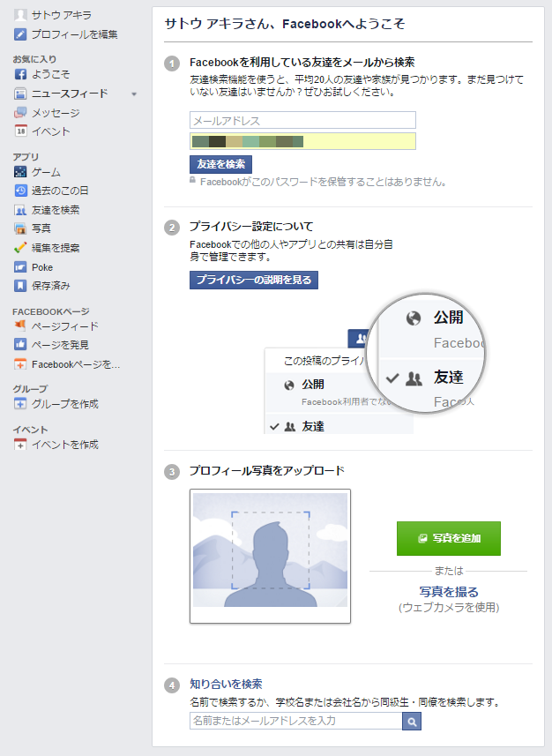Click the profile photo placeholder image
Image resolution: width=552 pixels, height=756 pixels.
pyautogui.click(x=270, y=556)
